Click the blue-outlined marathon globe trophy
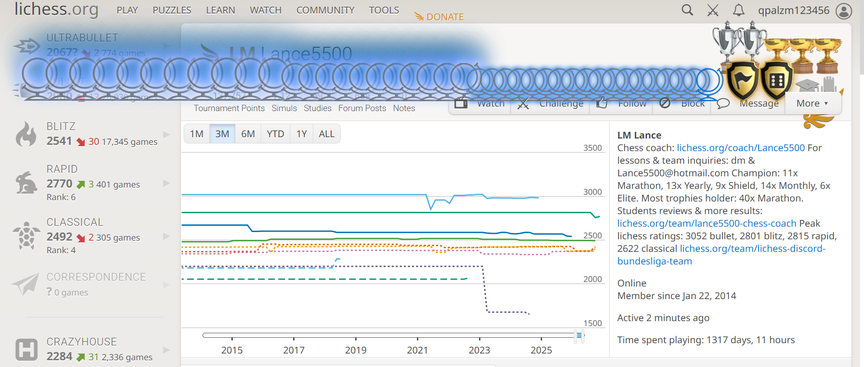Image resolution: width=864 pixels, height=367 pixels. coord(709,84)
